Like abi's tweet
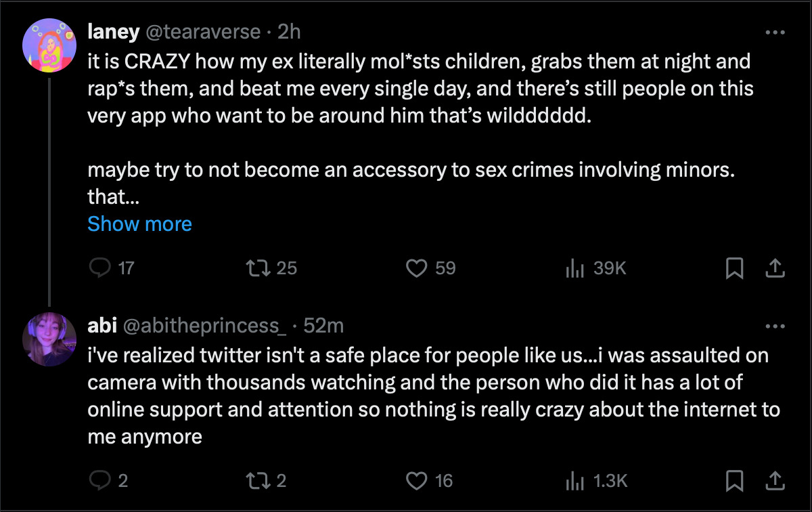Image resolution: width=812 pixels, height=512 pixels. [x=415, y=481]
